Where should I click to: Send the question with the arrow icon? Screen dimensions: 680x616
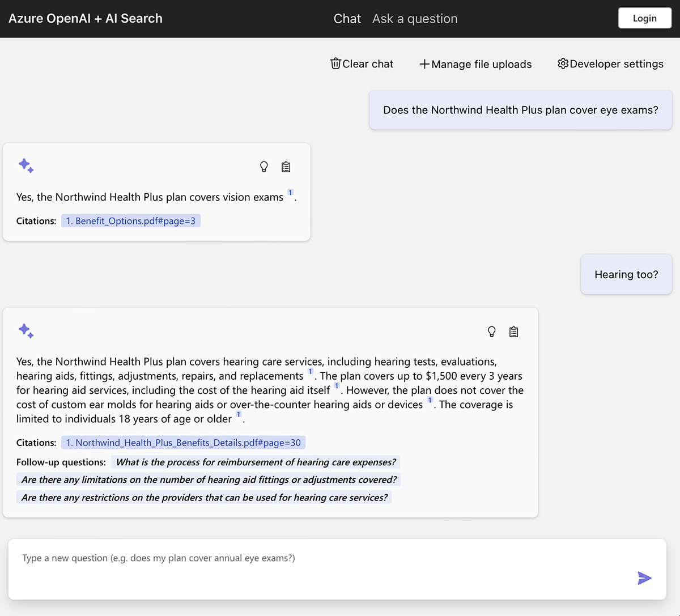[x=644, y=578]
